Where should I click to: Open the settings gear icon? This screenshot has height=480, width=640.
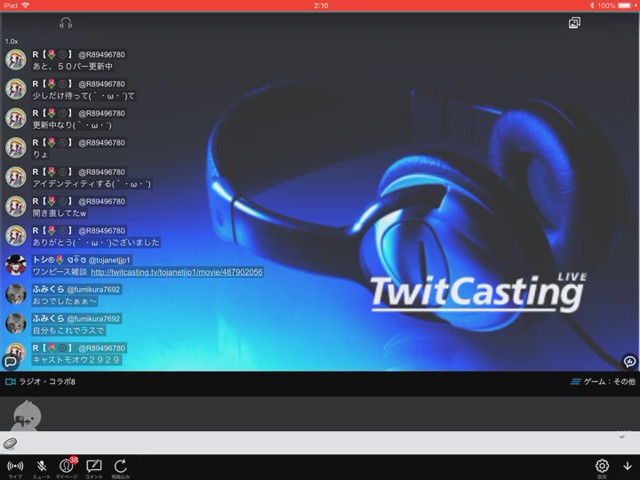[602, 467]
